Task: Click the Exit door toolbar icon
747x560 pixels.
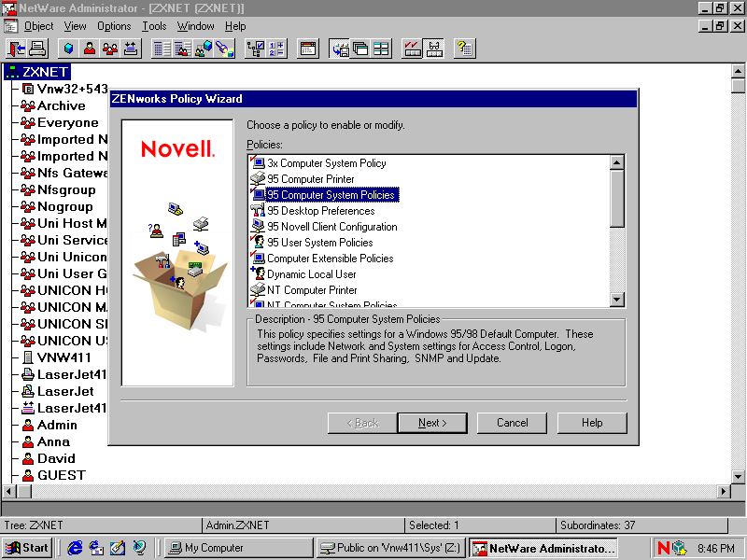Action: point(17,49)
